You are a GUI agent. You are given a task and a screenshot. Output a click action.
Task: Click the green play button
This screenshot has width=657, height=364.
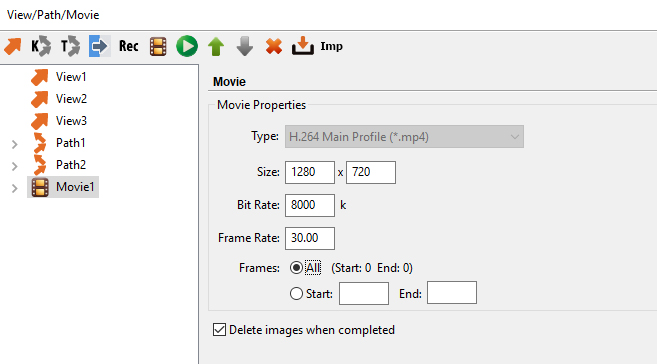pyautogui.click(x=187, y=46)
